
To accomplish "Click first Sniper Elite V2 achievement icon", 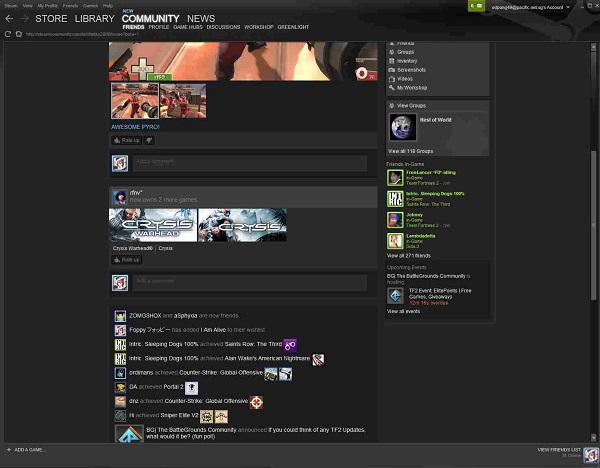I will point(207,416).
